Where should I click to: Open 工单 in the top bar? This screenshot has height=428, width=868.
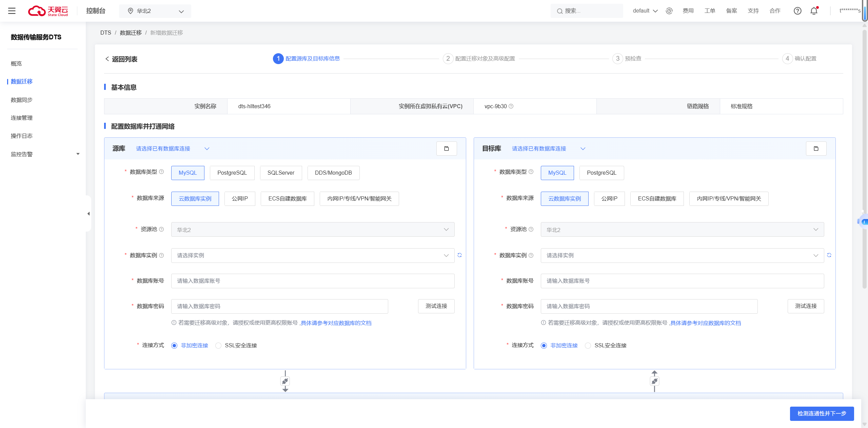click(x=710, y=11)
